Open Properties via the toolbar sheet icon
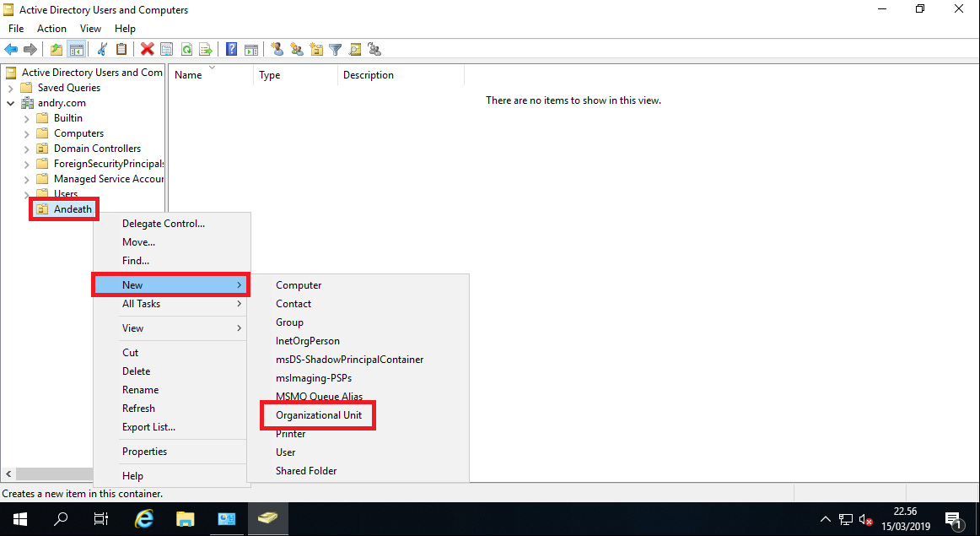 166,50
